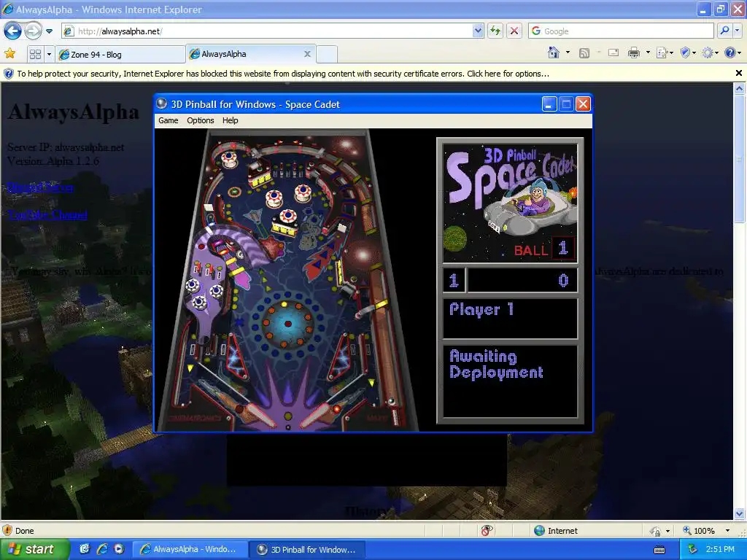Launch Internet Explorer from quick launch
This screenshot has height=560, width=747.
pyautogui.click(x=102, y=549)
